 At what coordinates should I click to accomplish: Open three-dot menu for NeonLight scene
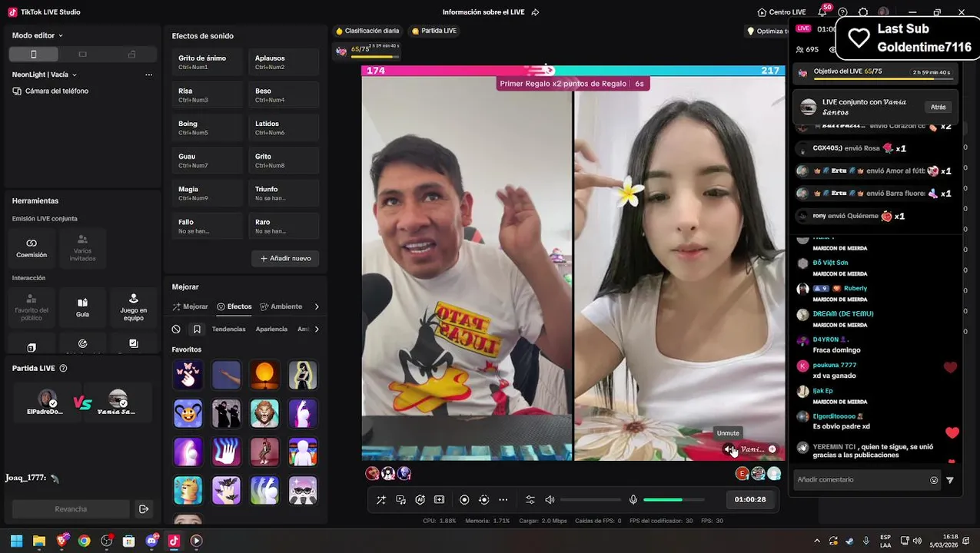tap(149, 75)
